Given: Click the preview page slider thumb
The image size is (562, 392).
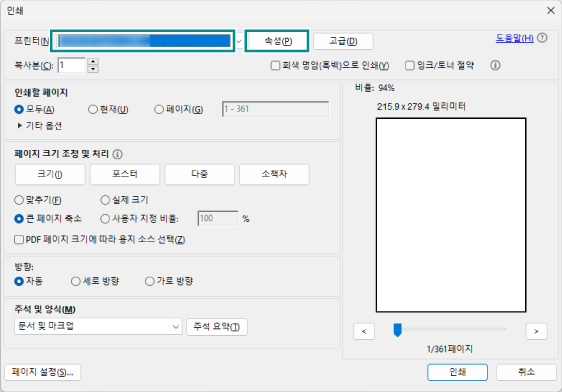Looking at the screenshot, I should click(x=397, y=330).
